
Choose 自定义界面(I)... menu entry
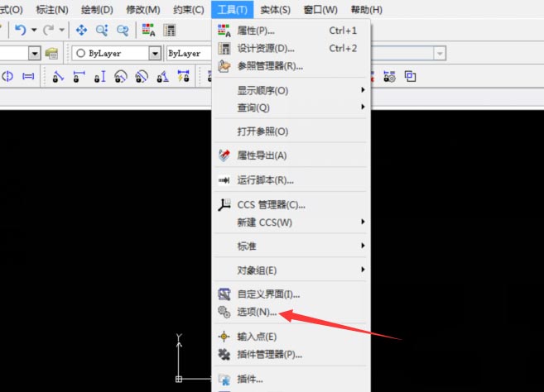(291, 294)
